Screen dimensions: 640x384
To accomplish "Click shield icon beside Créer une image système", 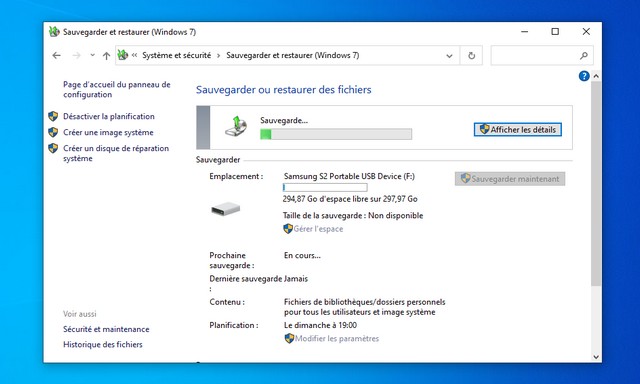I will pyautogui.click(x=53, y=132).
